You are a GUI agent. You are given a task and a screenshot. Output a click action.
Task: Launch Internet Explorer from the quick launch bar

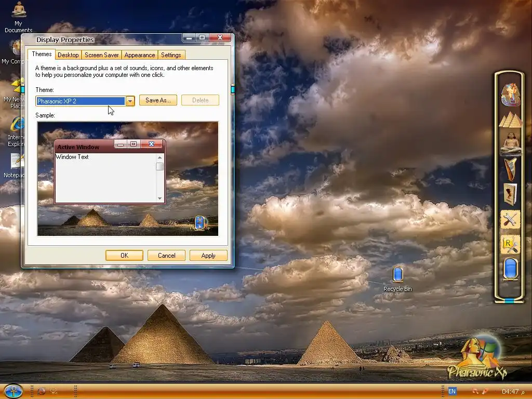coord(42,391)
